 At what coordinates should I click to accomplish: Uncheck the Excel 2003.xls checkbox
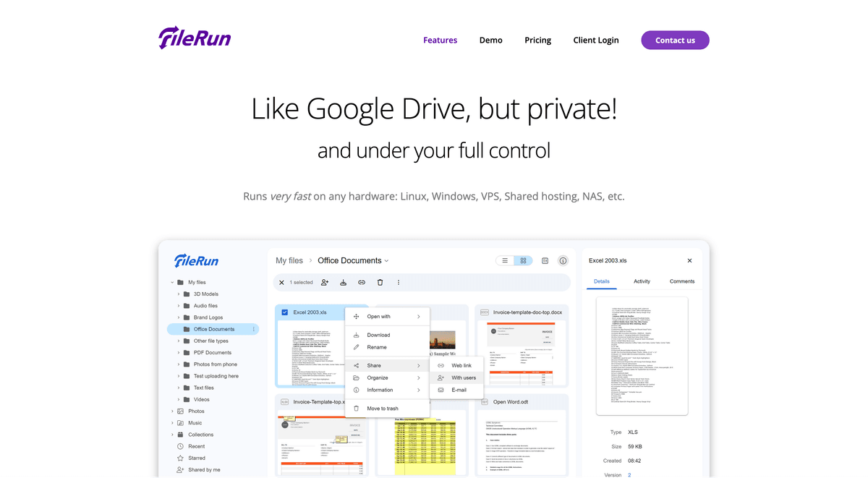click(x=284, y=312)
